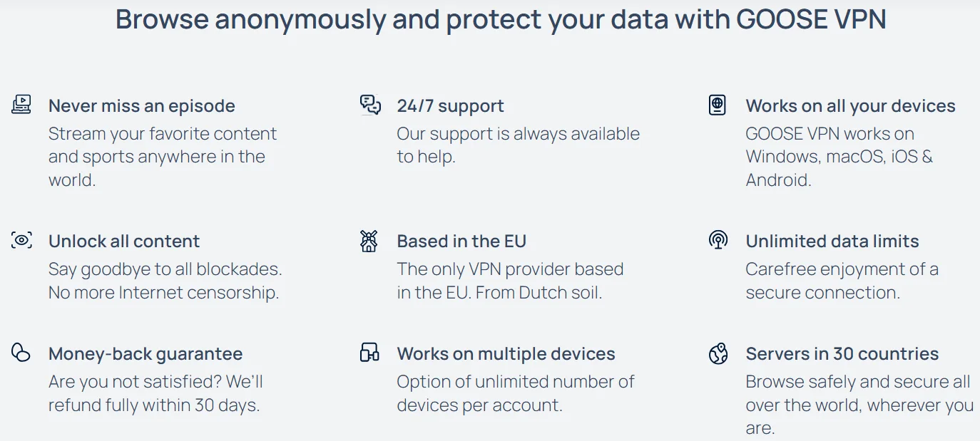980x441 pixels.
Task: Click the Unlimited data limits heading
Action: coord(832,242)
